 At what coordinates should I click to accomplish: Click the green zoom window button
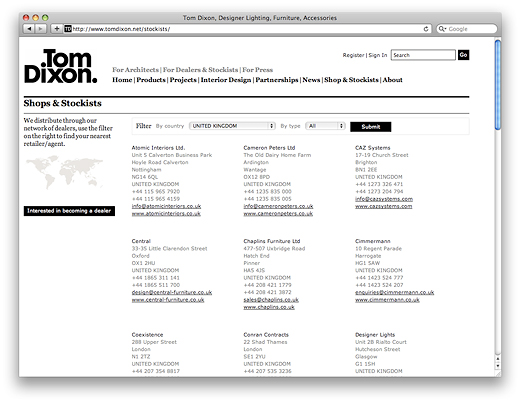[45, 17]
